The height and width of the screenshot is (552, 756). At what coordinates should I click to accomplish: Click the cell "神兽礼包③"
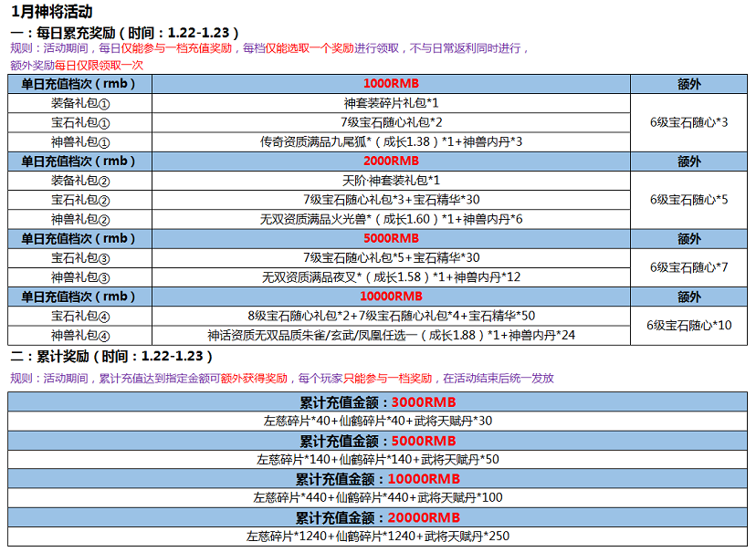[x=80, y=277]
